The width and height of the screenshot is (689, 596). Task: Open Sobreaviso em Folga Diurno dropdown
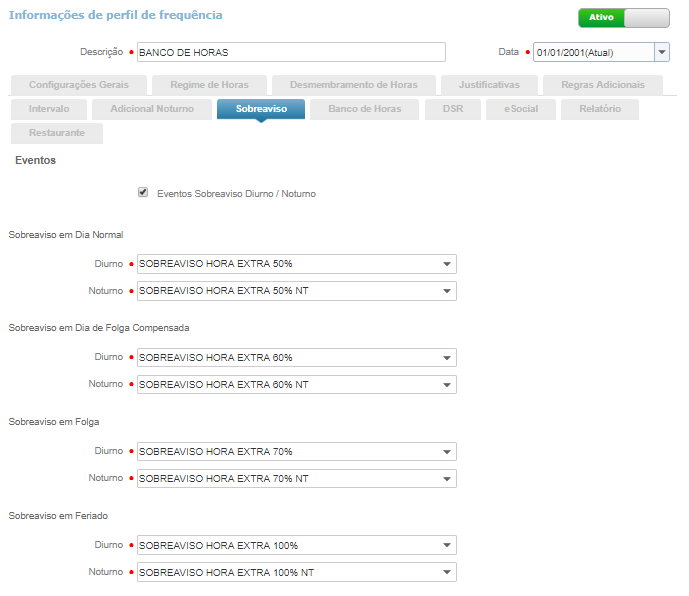[445, 452]
